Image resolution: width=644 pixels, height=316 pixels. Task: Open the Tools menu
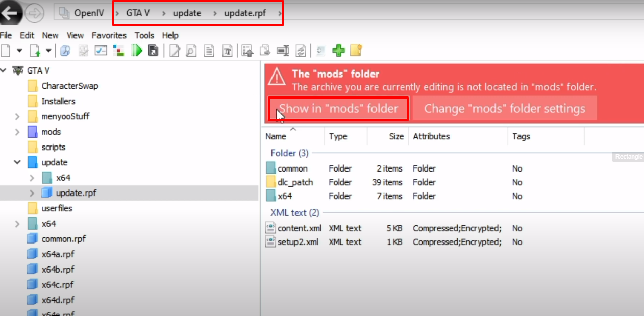[144, 35]
